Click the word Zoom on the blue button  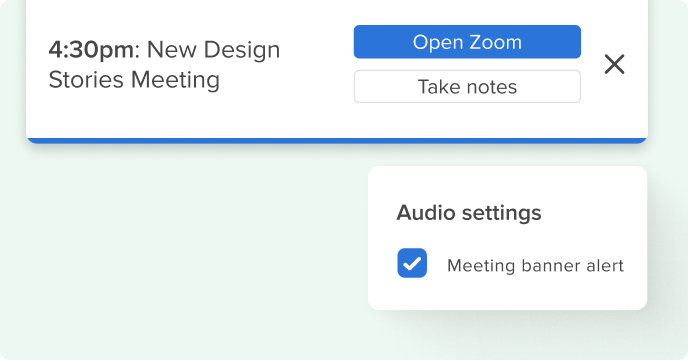pos(496,42)
